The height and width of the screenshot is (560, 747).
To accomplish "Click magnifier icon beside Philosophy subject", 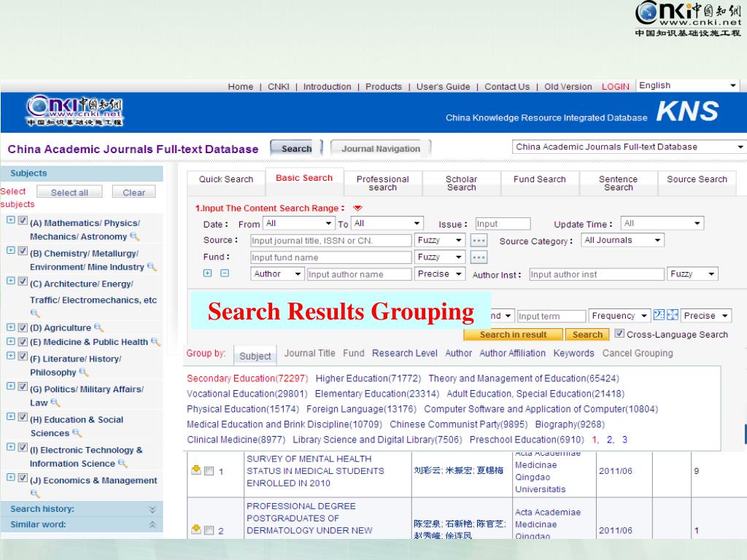I will pos(83,372).
